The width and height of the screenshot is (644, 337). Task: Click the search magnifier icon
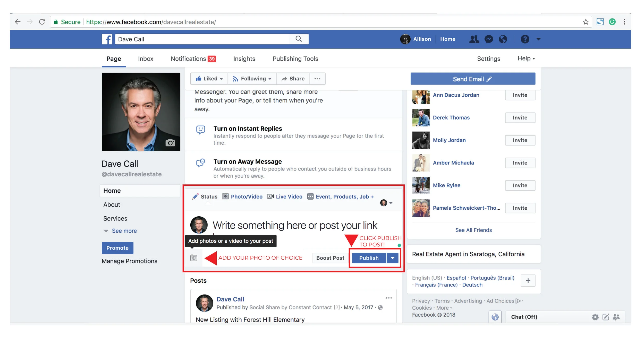[x=299, y=39]
